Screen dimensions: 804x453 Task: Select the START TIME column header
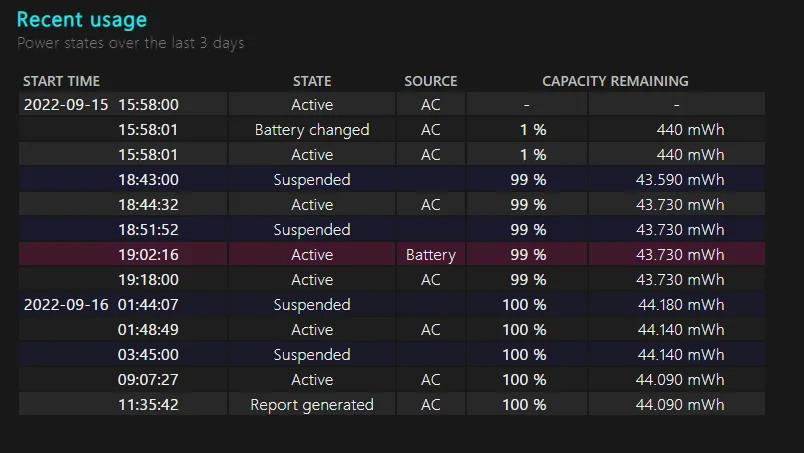61,81
